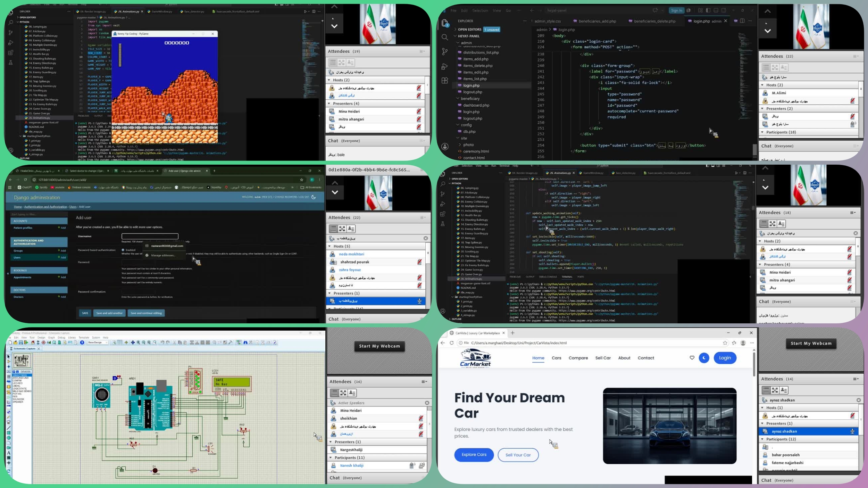Open Explorer in the heyat-panel VS Code activity bar
This screenshot has height=488, width=868.
pyautogui.click(x=445, y=23)
